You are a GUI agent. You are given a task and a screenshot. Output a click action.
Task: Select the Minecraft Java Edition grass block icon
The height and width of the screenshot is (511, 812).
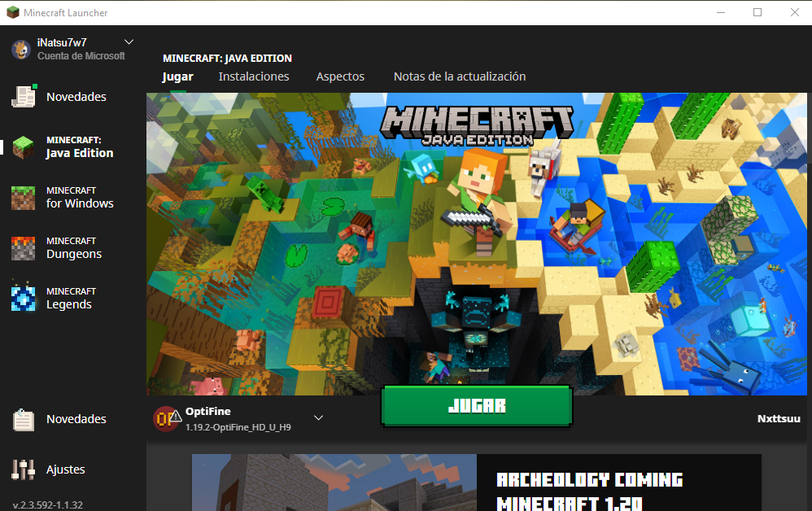tap(24, 147)
